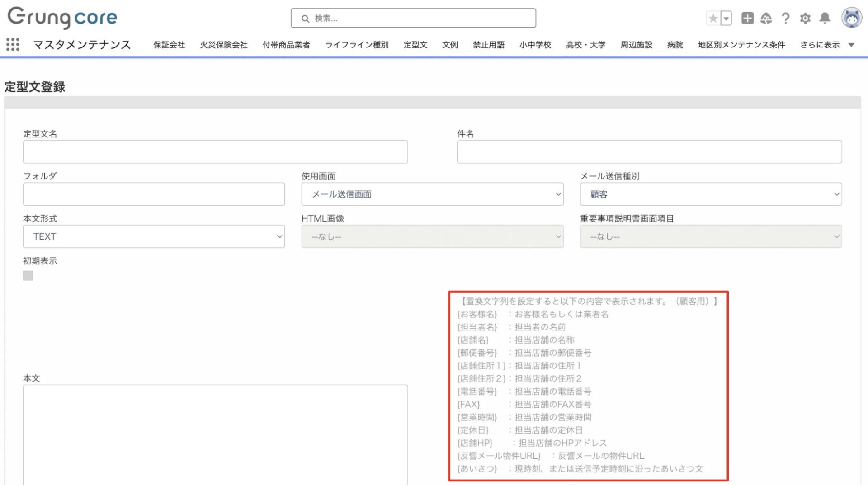The image size is (868, 486).
Task: Expand the 使用画面 dropdown
Action: 432,194
